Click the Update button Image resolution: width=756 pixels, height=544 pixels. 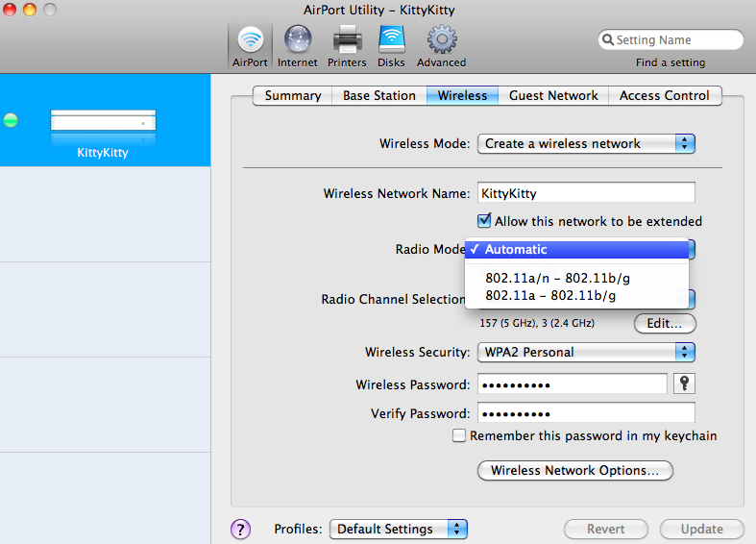click(x=702, y=529)
